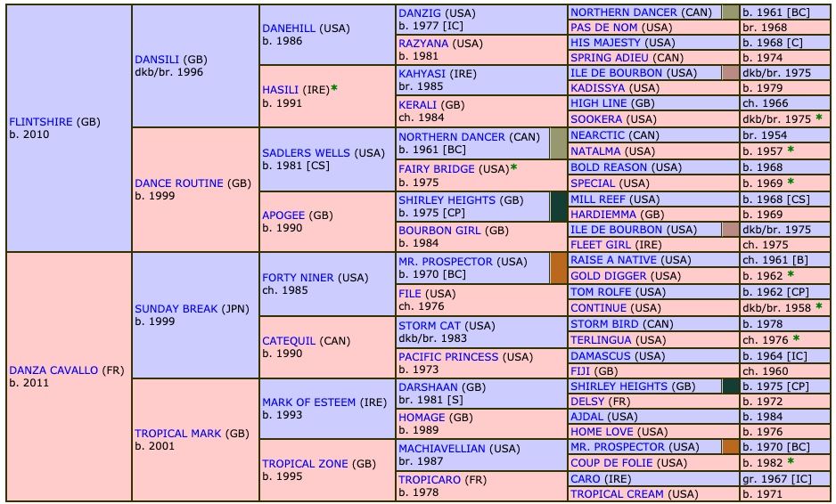This screenshot has height=504, width=836.
Task: Click green asterisk after SOOKERA's dkb/br. 1975
Action: tap(819, 118)
